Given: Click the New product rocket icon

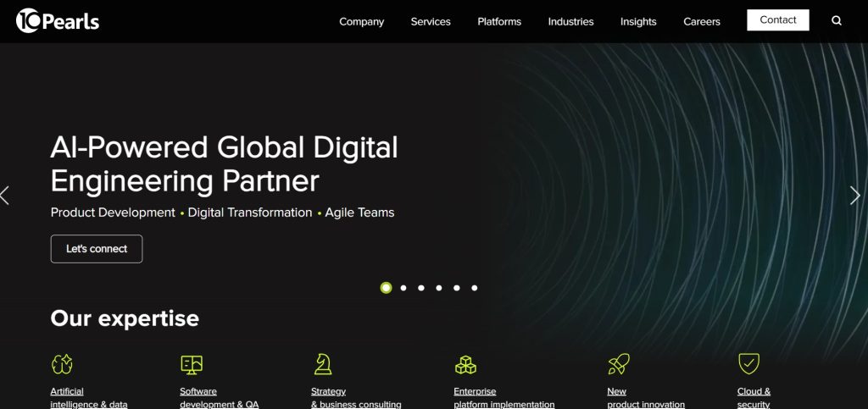Looking at the screenshot, I should pyautogui.click(x=618, y=363).
